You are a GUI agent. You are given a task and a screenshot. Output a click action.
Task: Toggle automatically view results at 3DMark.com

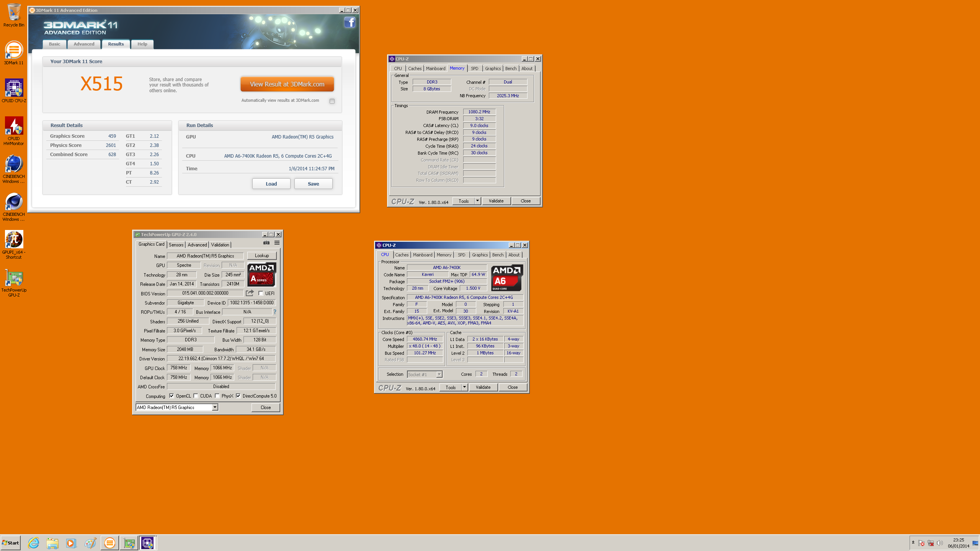pyautogui.click(x=332, y=101)
